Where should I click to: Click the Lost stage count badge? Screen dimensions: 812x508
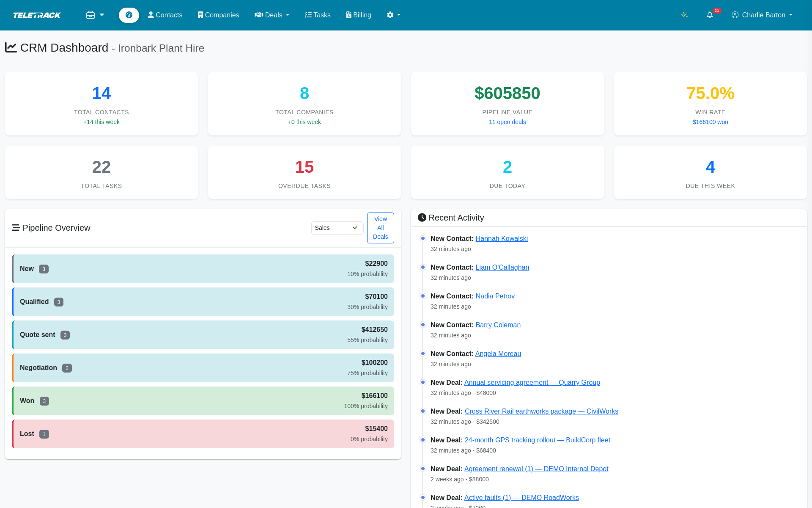coord(44,434)
